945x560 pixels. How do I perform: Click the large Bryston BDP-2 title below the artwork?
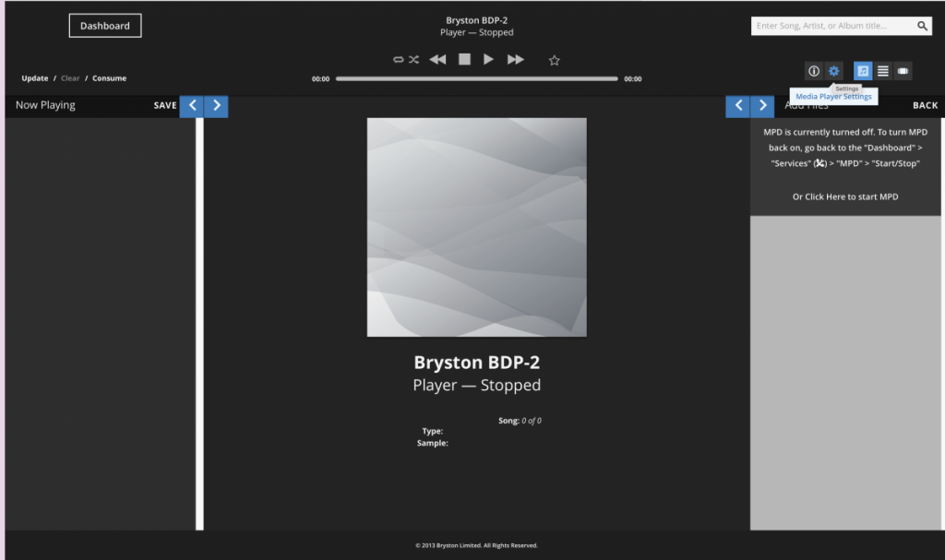477,363
